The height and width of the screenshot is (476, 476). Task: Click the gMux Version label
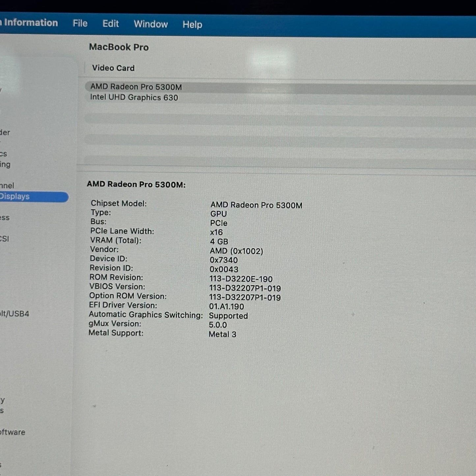[x=115, y=324]
